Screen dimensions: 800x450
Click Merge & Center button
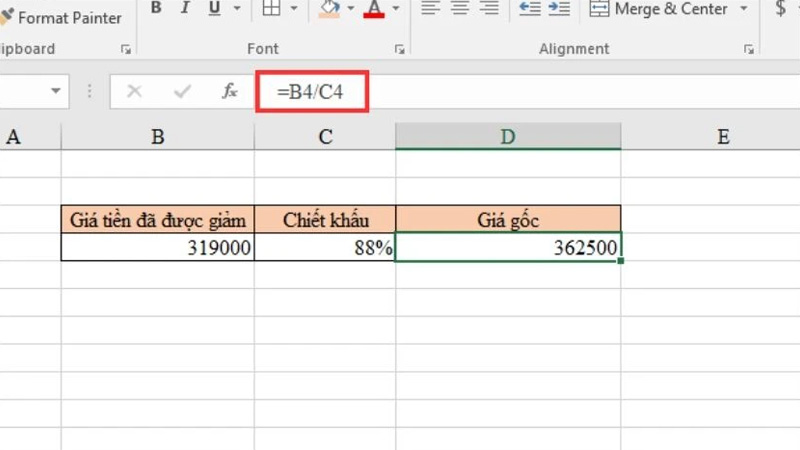(658, 8)
